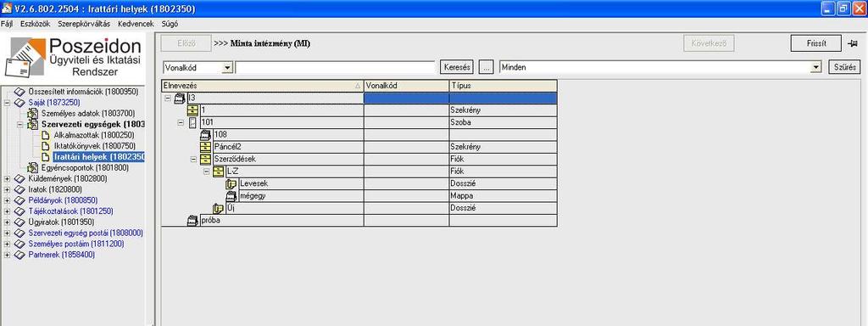Click the pin icon next to Frissít
The width and height of the screenshot is (868, 326).
pos(853,44)
